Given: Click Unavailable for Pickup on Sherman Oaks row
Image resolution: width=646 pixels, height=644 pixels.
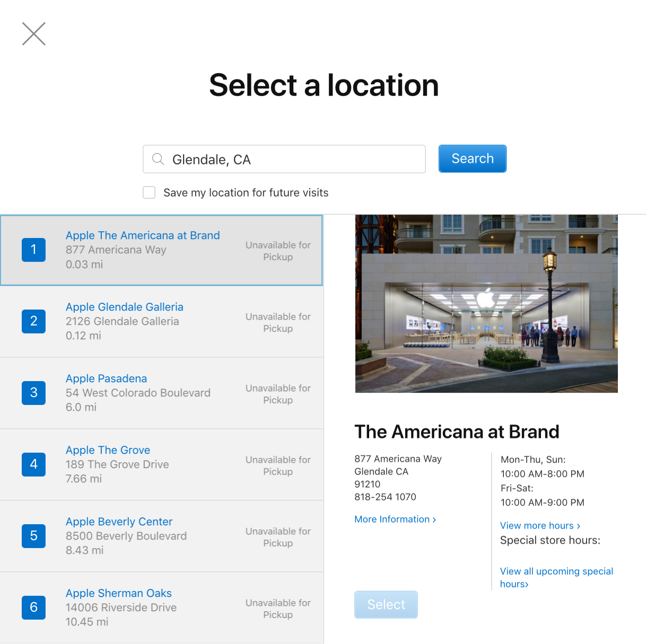Looking at the screenshot, I should tap(278, 608).
